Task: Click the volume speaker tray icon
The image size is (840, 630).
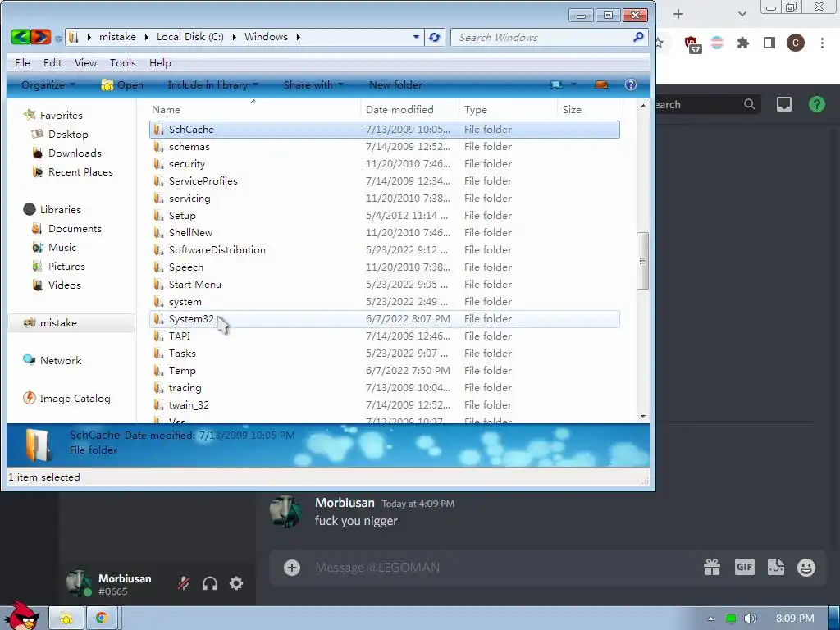Action: click(x=750, y=619)
